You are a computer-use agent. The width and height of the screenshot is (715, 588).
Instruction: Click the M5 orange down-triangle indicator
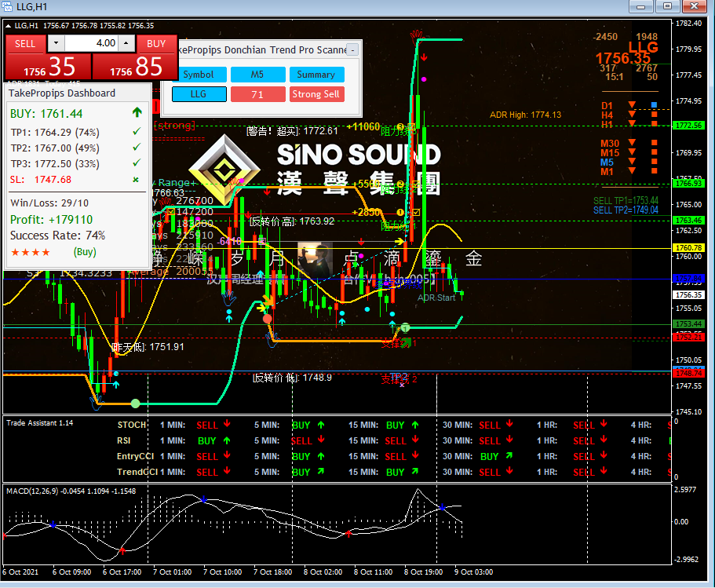tap(632, 162)
